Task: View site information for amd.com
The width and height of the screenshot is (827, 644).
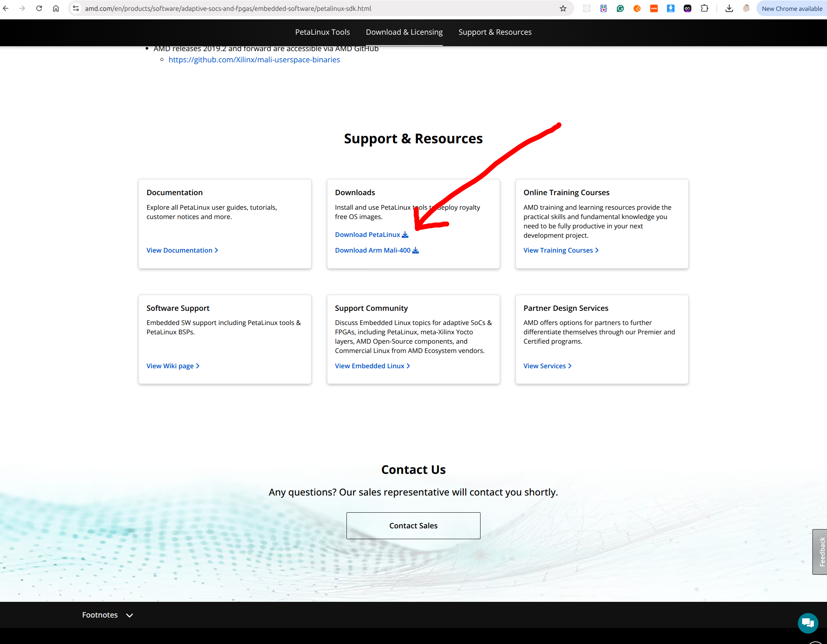Action: tap(76, 8)
